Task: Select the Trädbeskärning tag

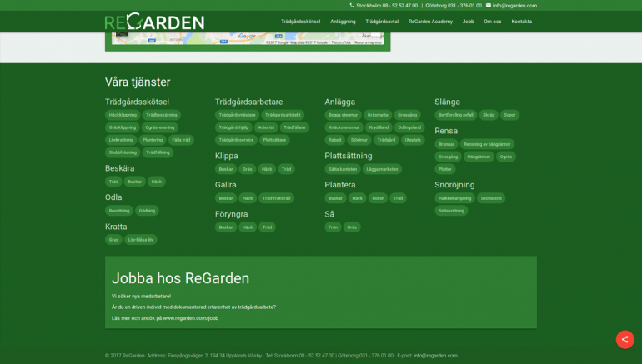Action: coord(162,115)
